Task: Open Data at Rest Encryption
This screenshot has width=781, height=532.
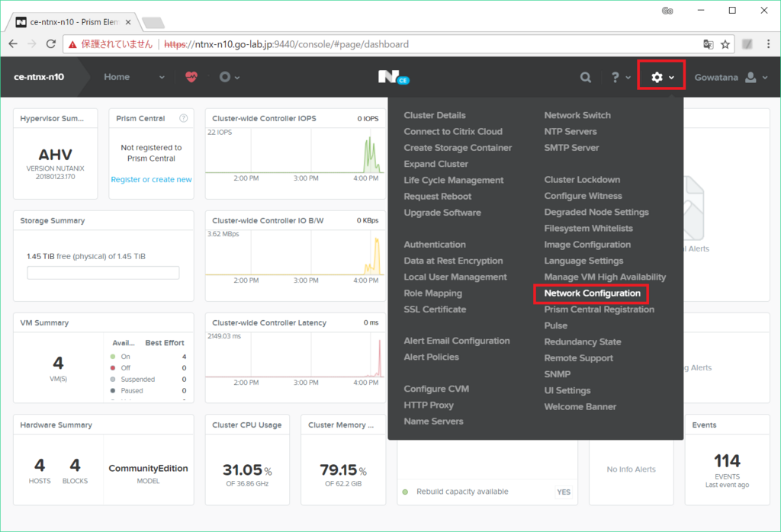Action: coord(453,261)
